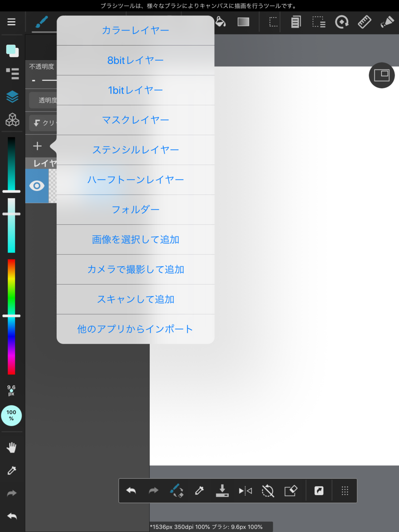Show the navigator window button
Viewport: 399px width, 532px height.
[x=382, y=75]
